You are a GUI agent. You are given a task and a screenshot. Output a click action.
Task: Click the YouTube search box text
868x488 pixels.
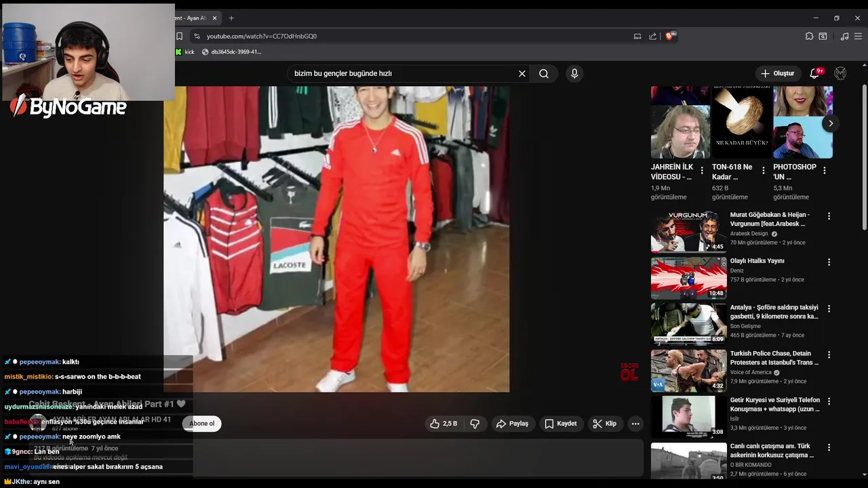pyautogui.click(x=343, y=73)
